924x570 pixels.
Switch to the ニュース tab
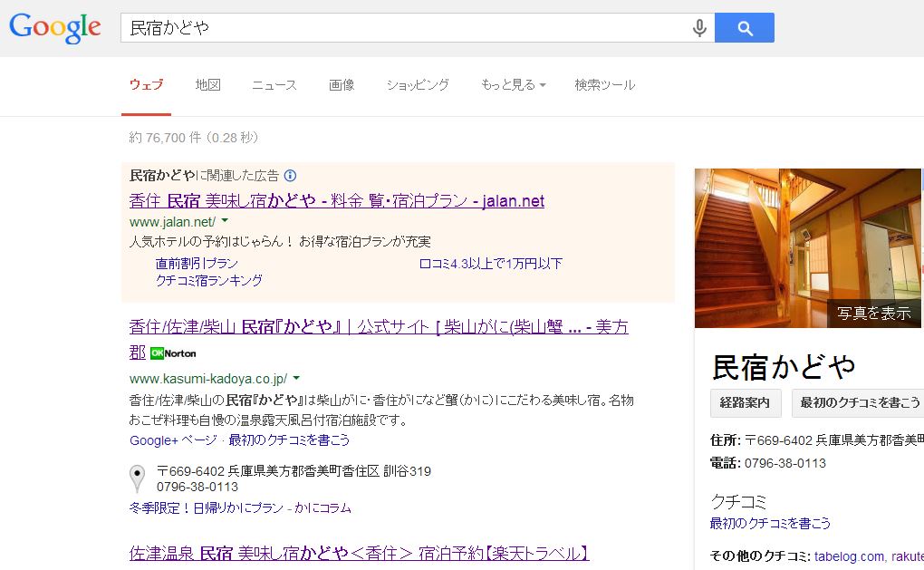[274, 85]
